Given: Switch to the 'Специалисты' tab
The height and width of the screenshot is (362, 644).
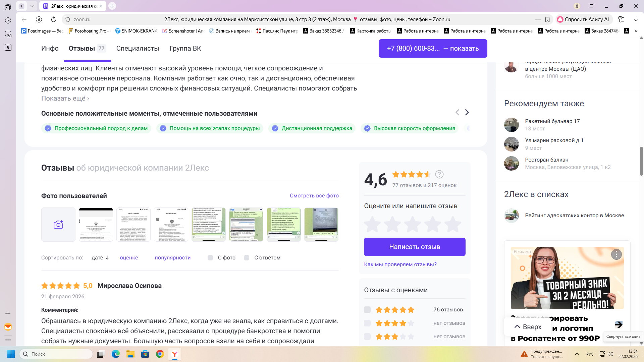Looking at the screenshot, I should click(x=138, y=48).
